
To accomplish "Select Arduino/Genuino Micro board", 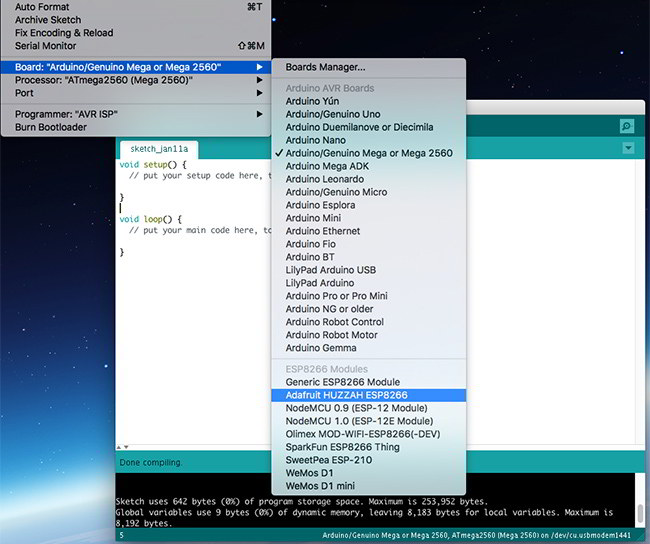I will pyautogui.click(x=369, y=192).
